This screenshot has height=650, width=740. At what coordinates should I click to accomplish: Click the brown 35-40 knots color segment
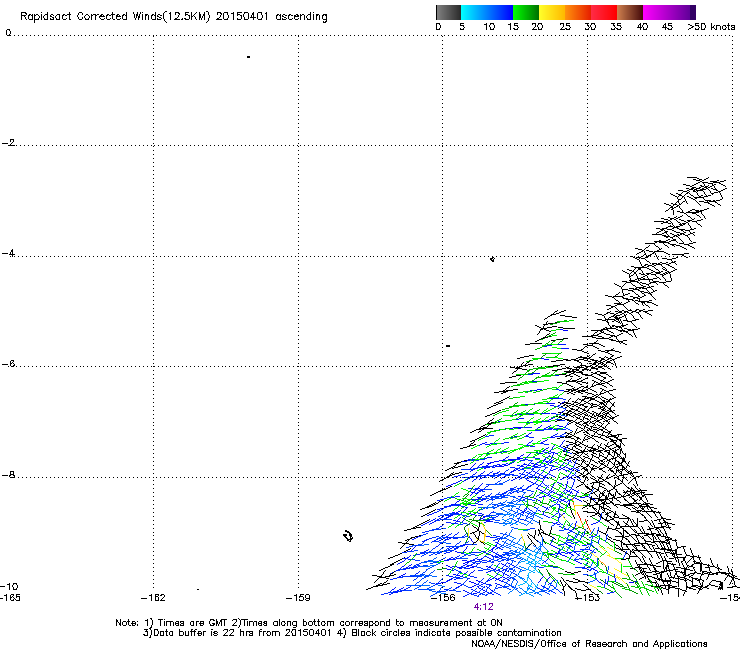point(630,12)
